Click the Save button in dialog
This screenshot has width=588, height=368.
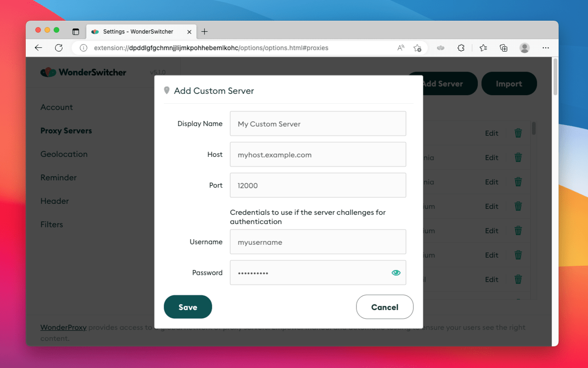[x=188, y=307]
